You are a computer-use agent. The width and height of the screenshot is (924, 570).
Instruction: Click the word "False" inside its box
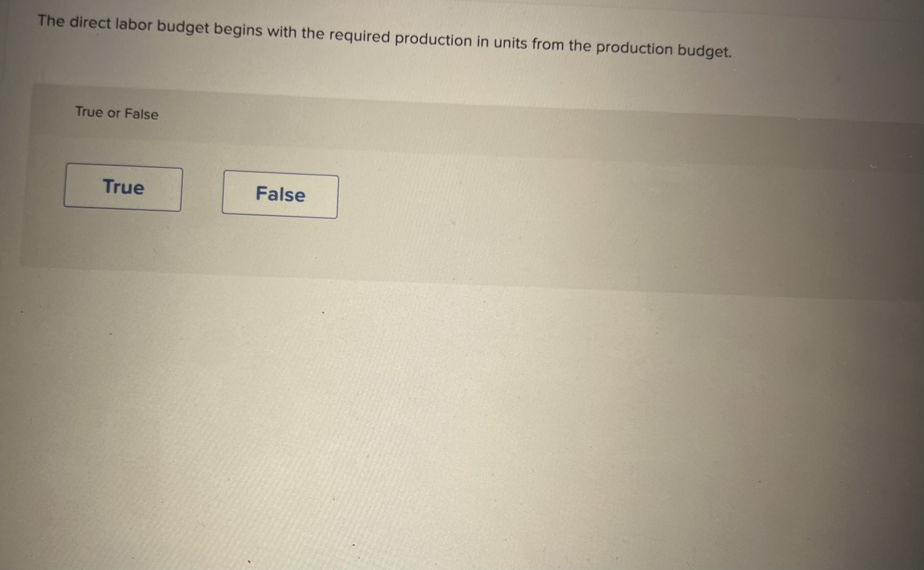pos(281,194)
